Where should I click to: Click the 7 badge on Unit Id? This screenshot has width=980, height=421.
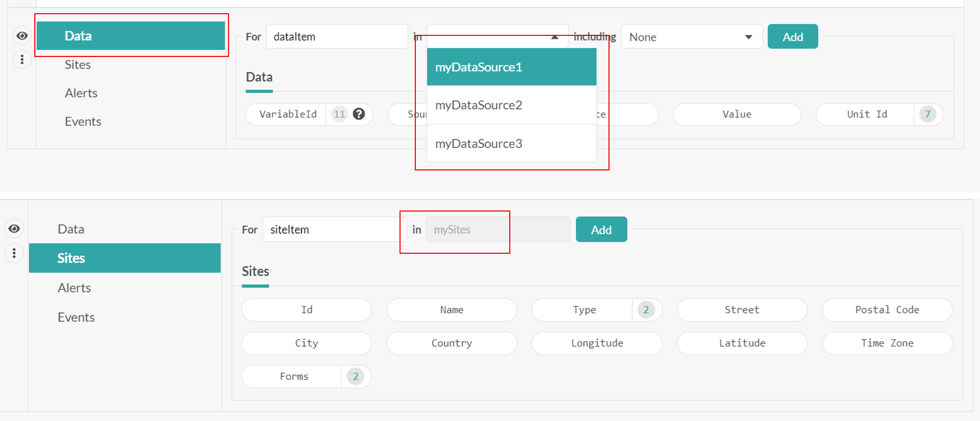tap(927, 114)
